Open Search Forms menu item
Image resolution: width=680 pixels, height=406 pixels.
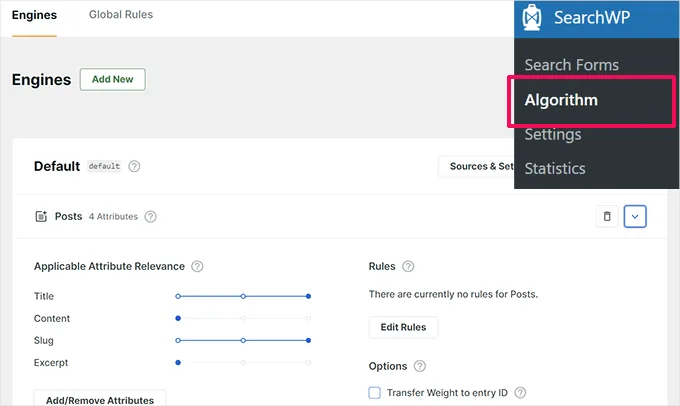coord(571,65)
